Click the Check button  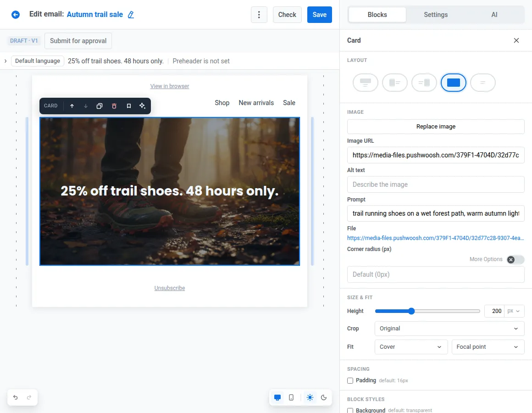click(287, 15)
